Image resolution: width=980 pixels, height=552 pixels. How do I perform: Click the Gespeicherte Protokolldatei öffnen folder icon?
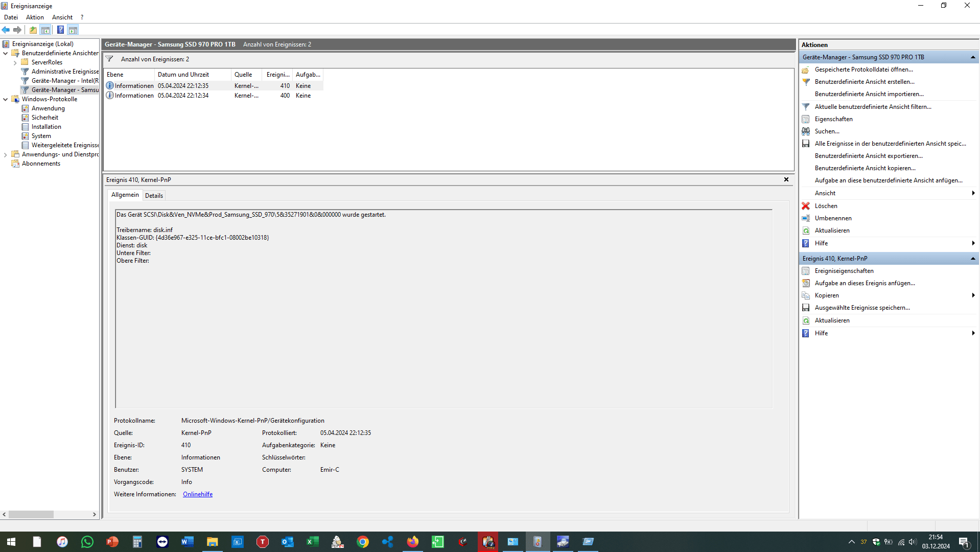806,70
